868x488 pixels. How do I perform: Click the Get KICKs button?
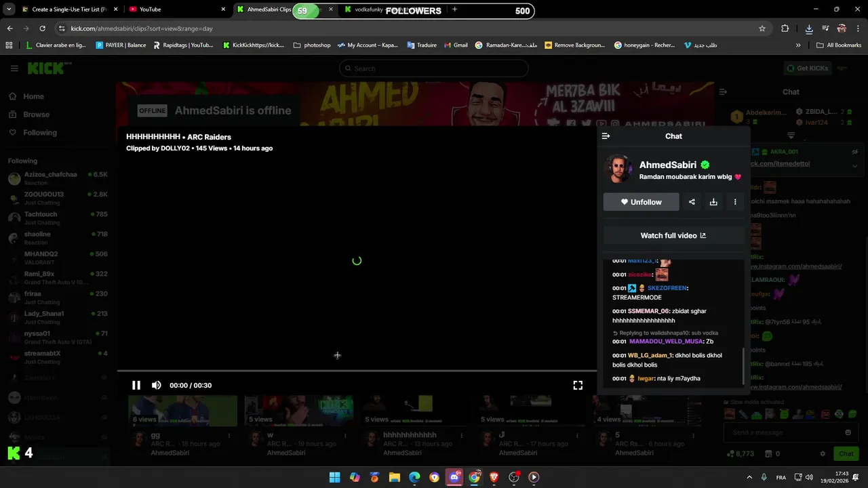[807, 68]
